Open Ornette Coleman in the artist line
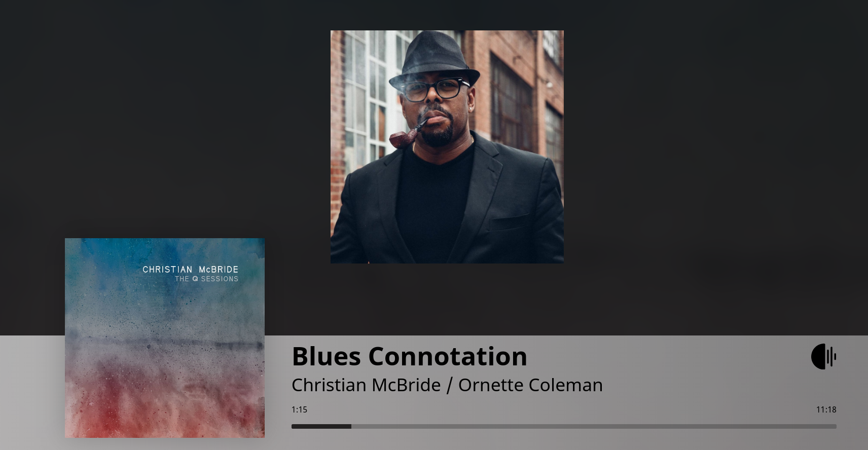 pyautogui.click(x=530, y=385)
